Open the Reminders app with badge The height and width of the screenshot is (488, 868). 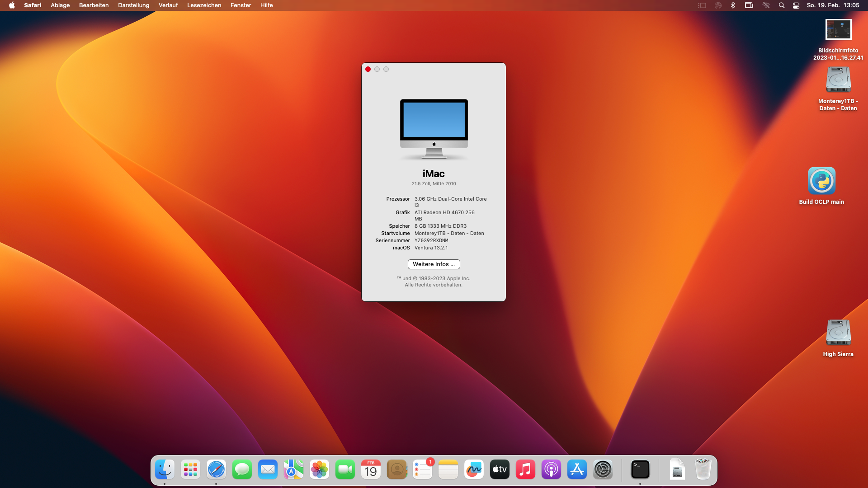(x=423, y=469)
